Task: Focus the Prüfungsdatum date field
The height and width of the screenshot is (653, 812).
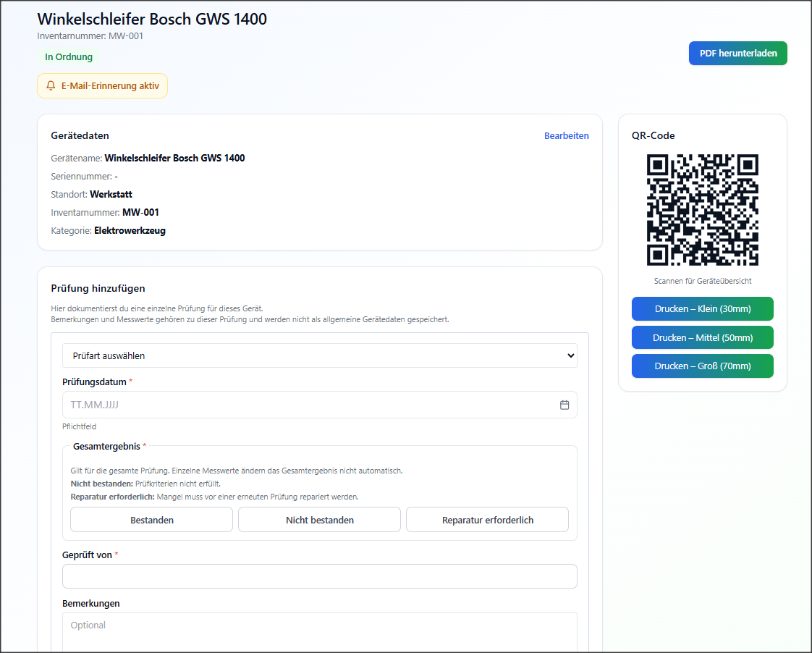Action: click(320, 405)
